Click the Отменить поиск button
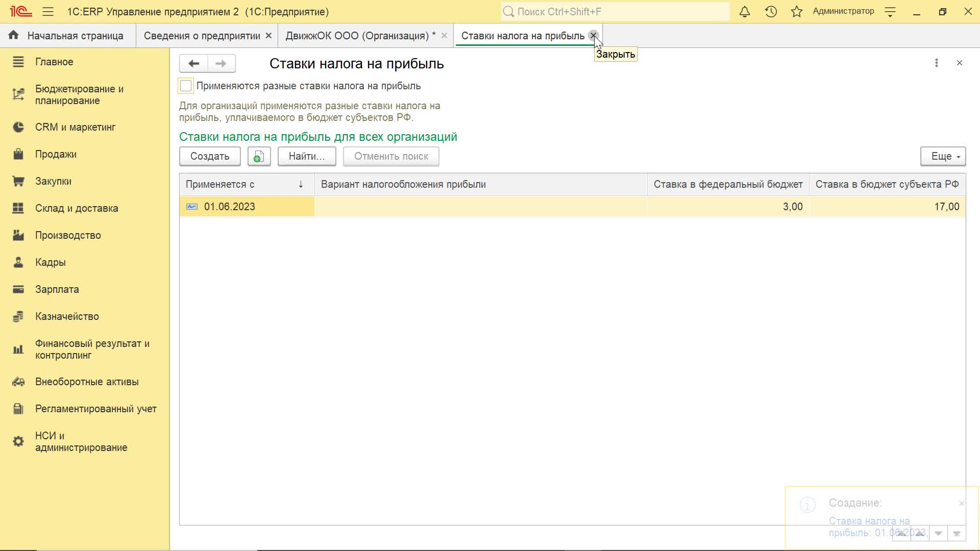The image size is (980, 551). coord(391,156)
